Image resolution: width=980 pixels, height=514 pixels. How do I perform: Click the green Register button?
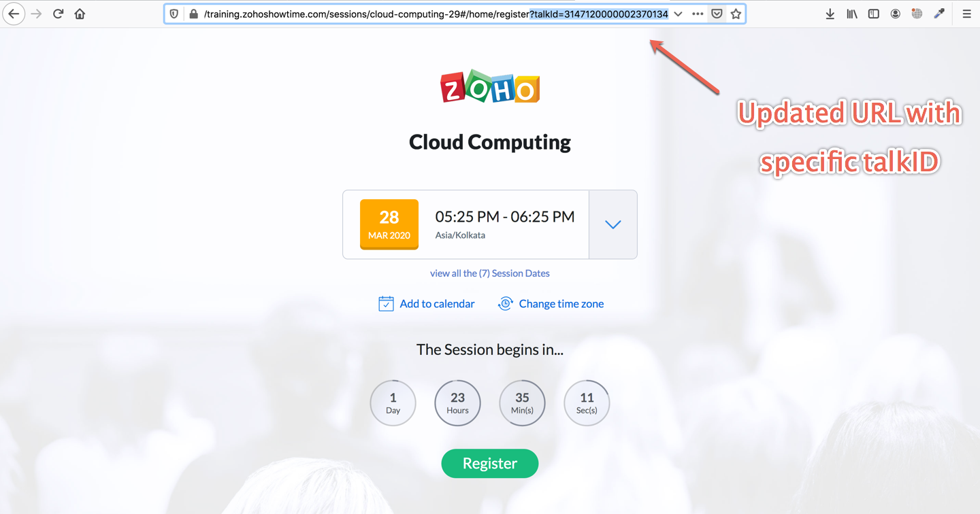[490, 464]
